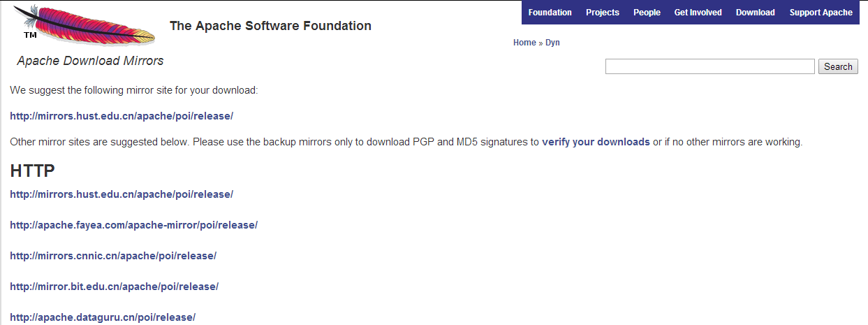This screenshot has width=868, height=325.
Task: Open the suggested mirrors.hust.edu.cn mirror link
Action: pos(122,116)
